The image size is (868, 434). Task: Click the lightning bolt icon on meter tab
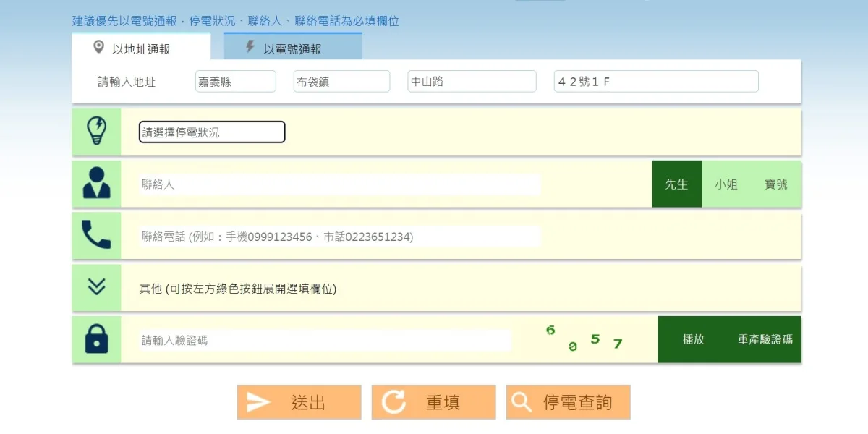click(x=250, y=47)
